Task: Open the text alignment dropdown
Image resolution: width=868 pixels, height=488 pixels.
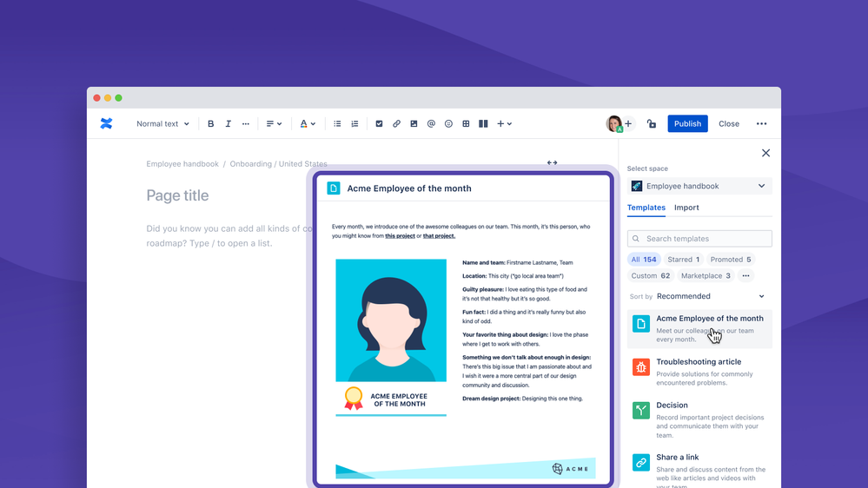Action: (274, 124)
